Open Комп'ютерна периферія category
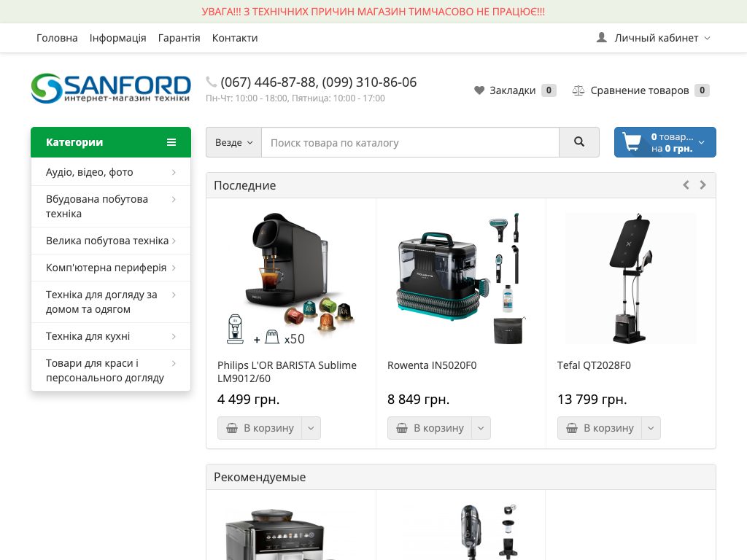747x560 pixels. coord(111,268)
